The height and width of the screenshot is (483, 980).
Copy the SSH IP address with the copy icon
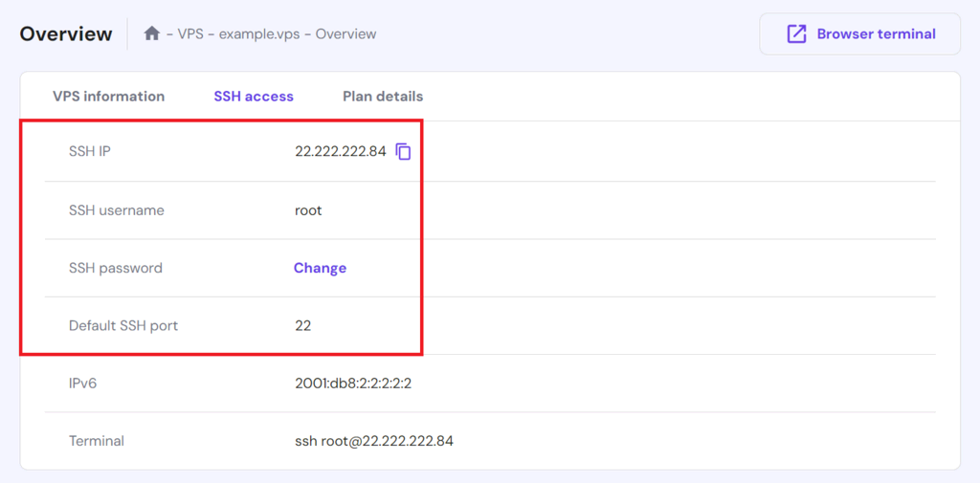404,151
